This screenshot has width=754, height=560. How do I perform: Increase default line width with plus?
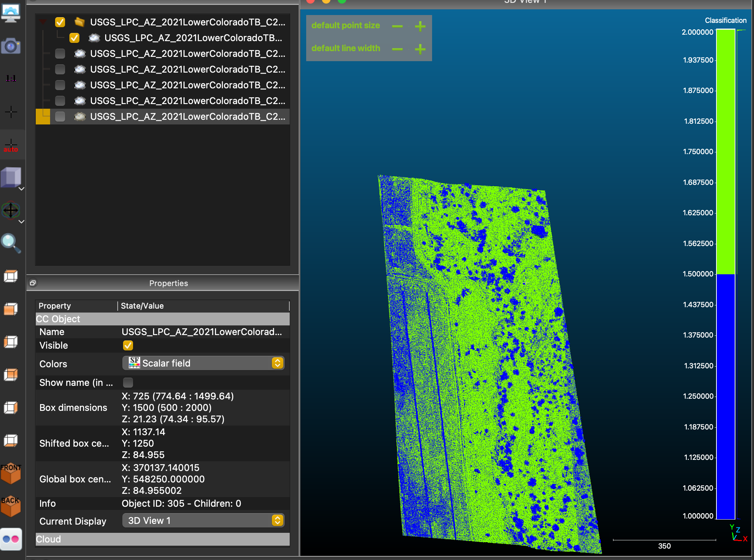[x=420, y=49]
